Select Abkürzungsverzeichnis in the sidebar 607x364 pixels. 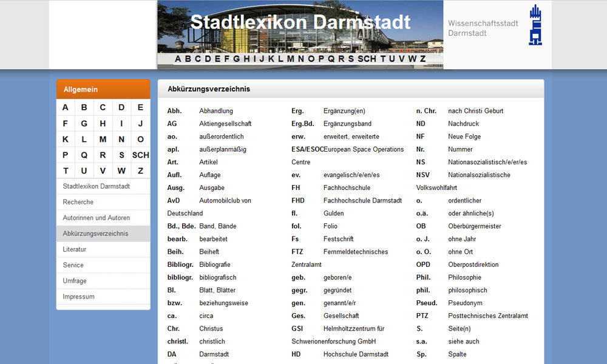(x=95, y=234)
